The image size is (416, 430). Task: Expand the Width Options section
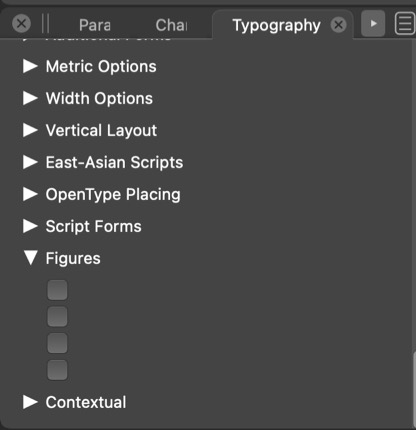[30, 98]
